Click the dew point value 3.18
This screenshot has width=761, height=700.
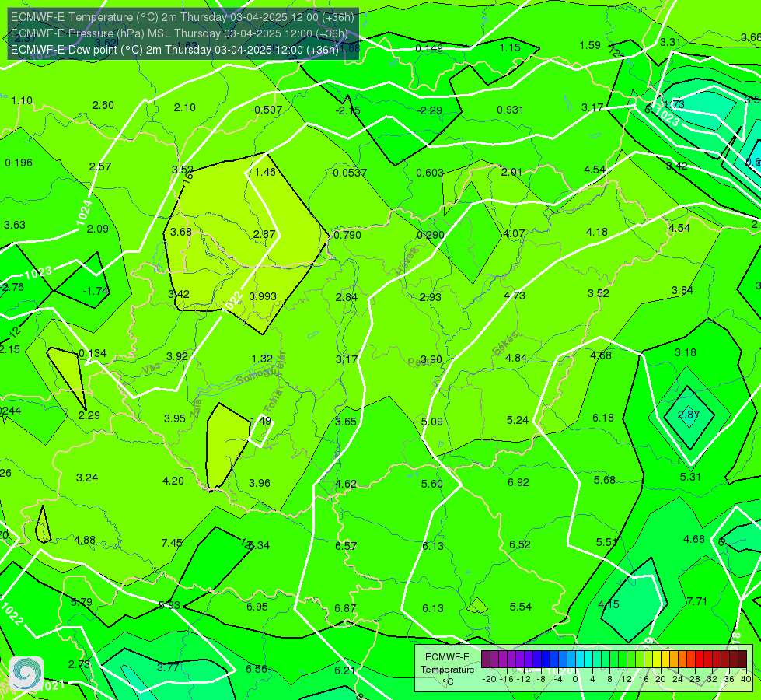coord(686,352)
